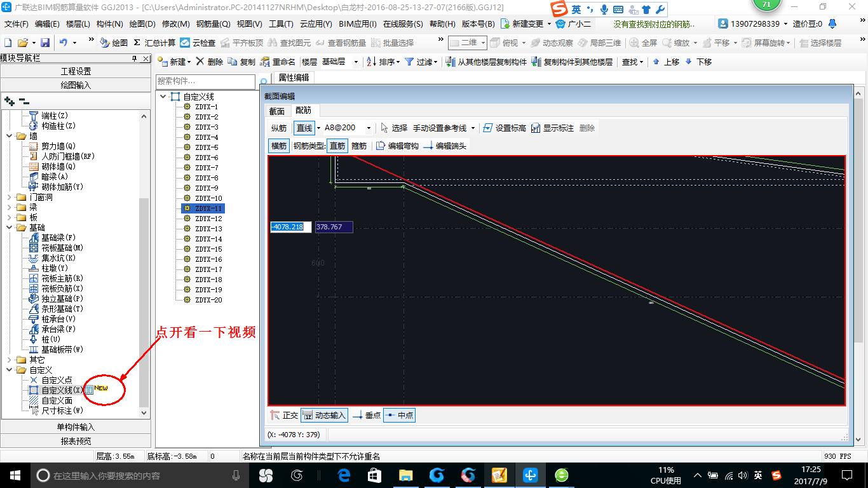Click 过滤 filter funnel icon
The height and width of the screenshot is (488, 868).
pyautogui.click(x=409, y=62)
